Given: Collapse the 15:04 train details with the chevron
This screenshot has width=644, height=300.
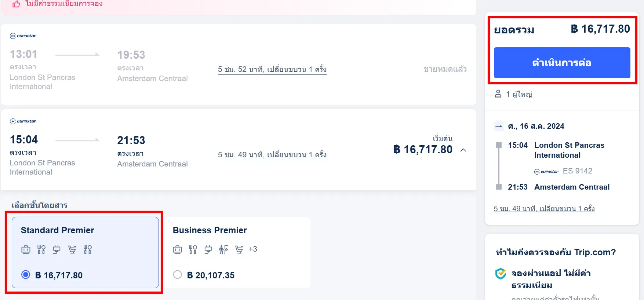Looking at the screenshot, I should click(464, 150).
